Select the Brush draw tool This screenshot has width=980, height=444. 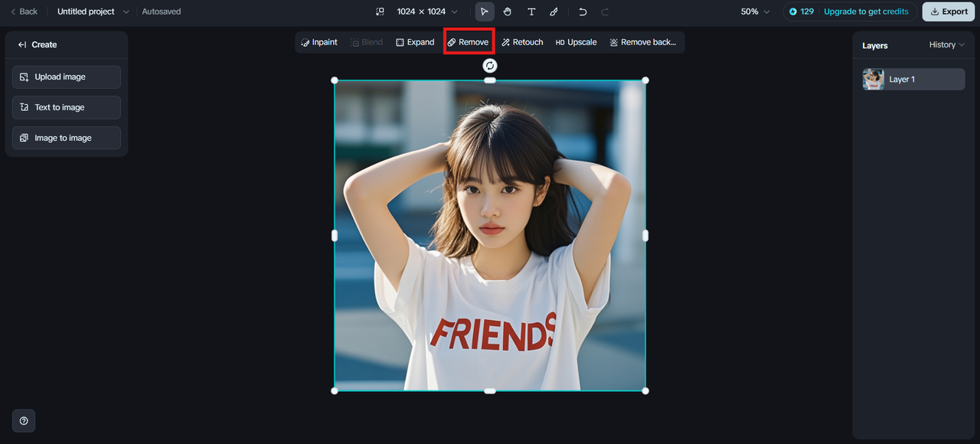(x=554, y=11)
